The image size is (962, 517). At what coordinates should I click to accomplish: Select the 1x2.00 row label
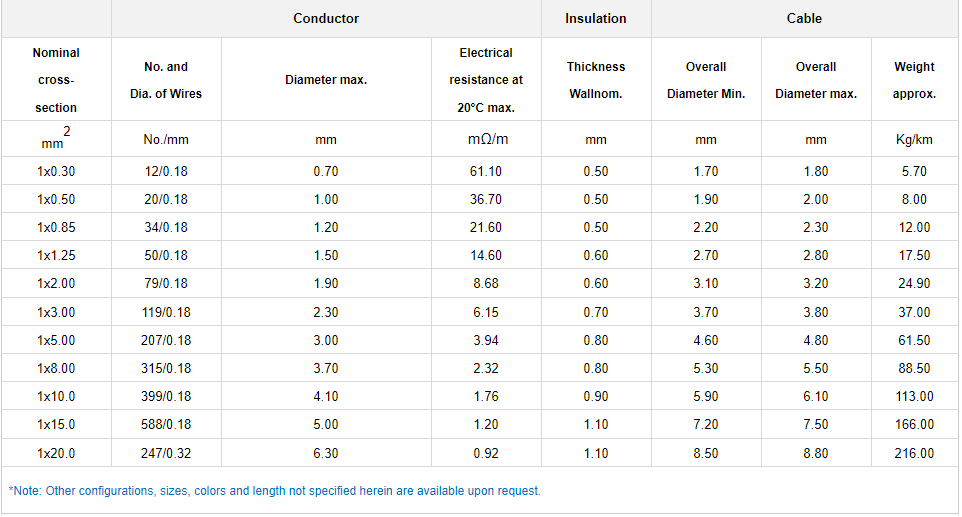(56, 284)
